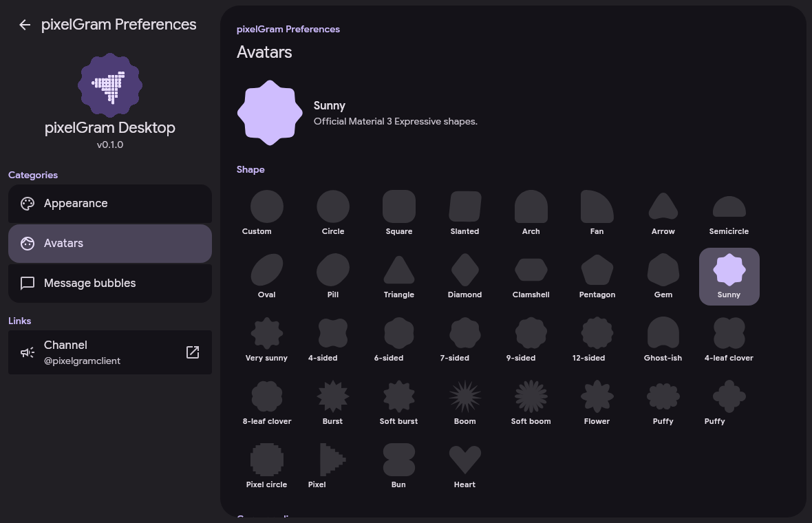Select the rounded cloud-like Puffy shape
This screenshot has width=812, height=523.
(663, 403)
